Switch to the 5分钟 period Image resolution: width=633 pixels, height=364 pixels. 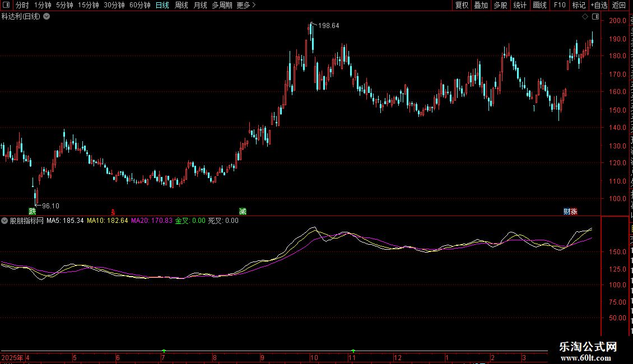coord(64,5)
